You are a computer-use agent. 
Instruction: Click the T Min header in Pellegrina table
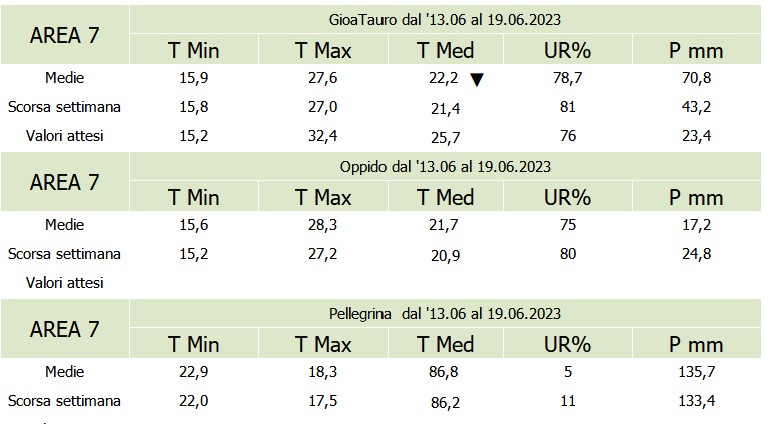193,344
